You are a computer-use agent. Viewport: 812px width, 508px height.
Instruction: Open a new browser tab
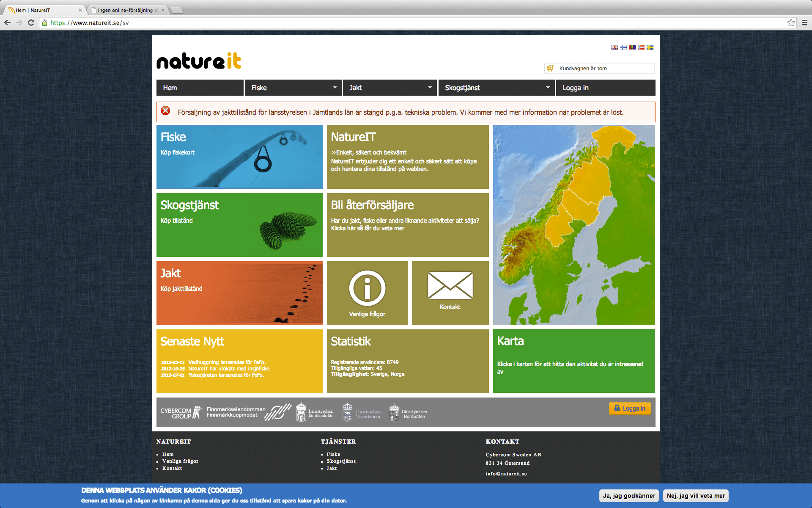(177, 10)
